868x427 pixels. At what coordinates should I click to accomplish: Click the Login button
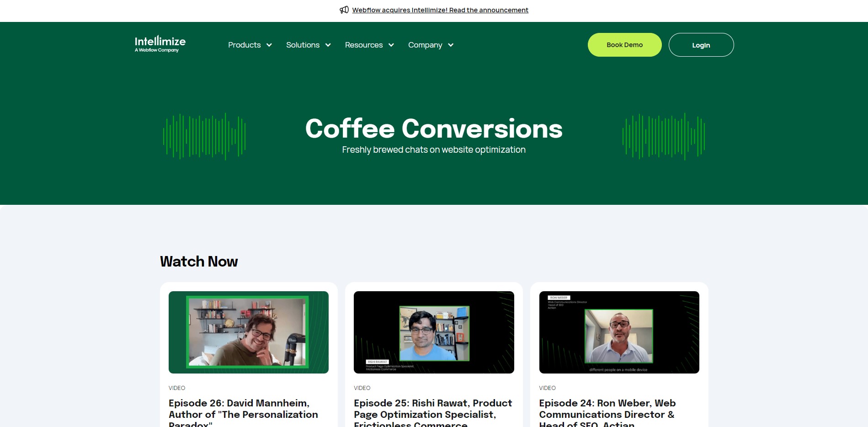point(701,45)
